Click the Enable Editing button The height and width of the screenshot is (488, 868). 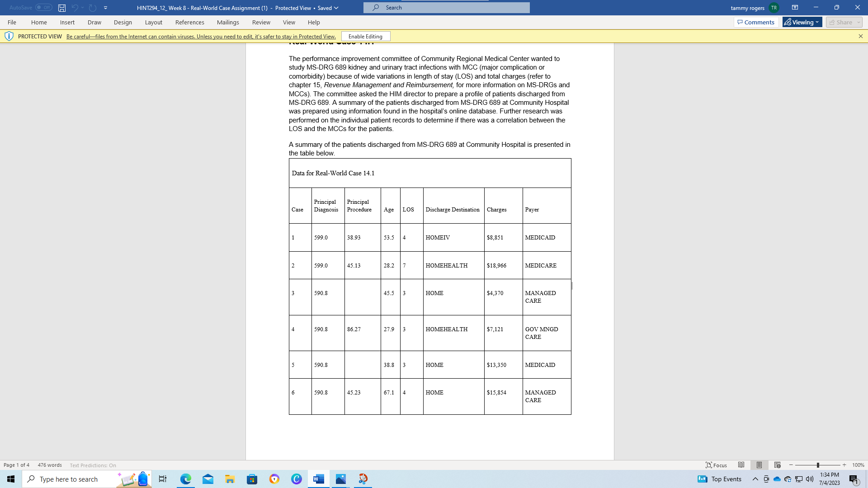(x=365, y=36)
